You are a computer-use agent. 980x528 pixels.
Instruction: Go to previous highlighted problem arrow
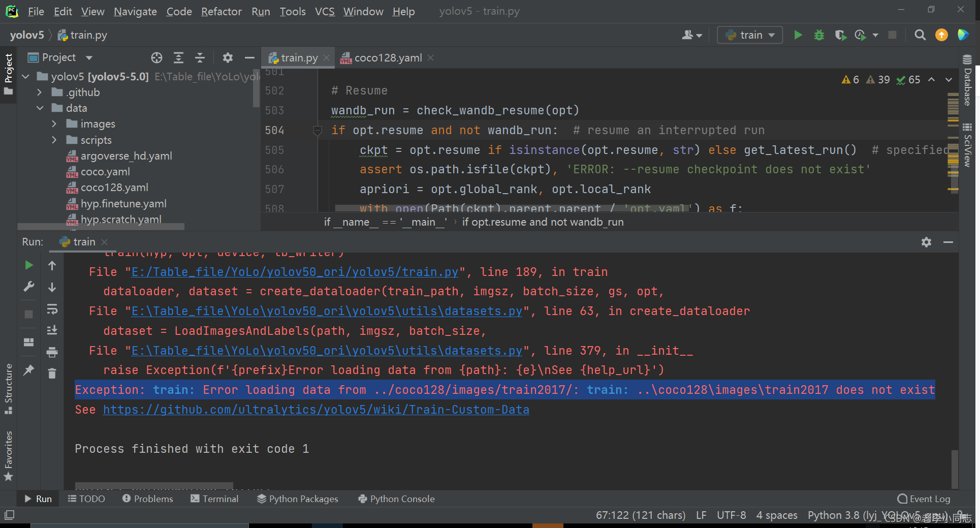click(931, 80)
